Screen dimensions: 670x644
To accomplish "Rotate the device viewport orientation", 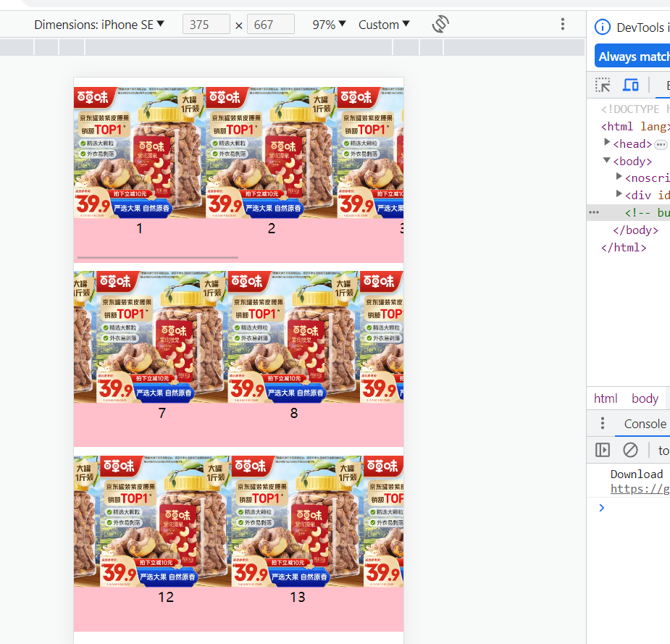I will [x=440, y=25].
